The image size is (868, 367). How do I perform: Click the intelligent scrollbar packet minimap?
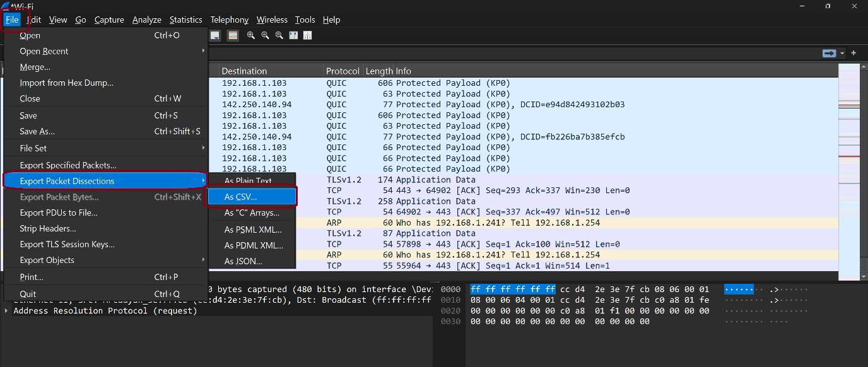pos(849,171)
